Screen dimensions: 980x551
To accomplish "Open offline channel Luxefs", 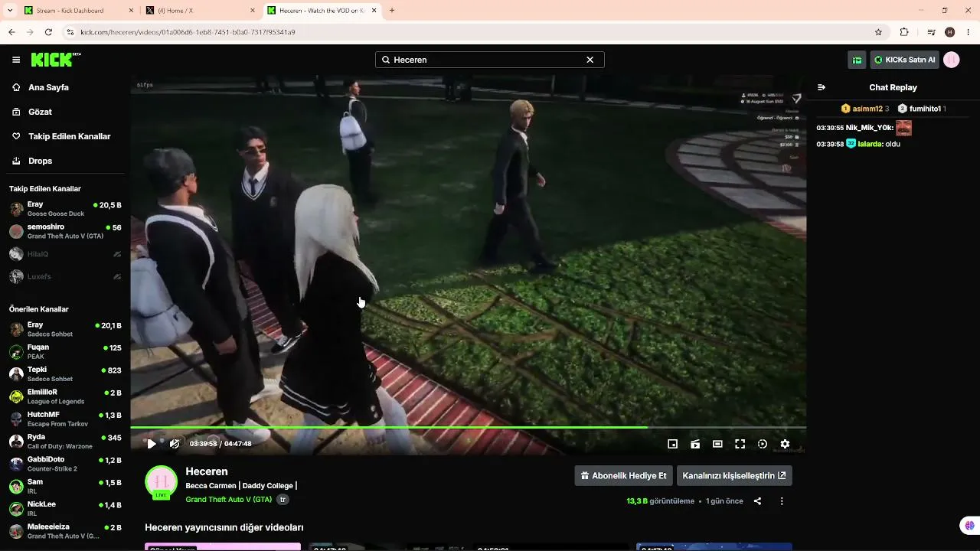I will (x=65, y=276).
